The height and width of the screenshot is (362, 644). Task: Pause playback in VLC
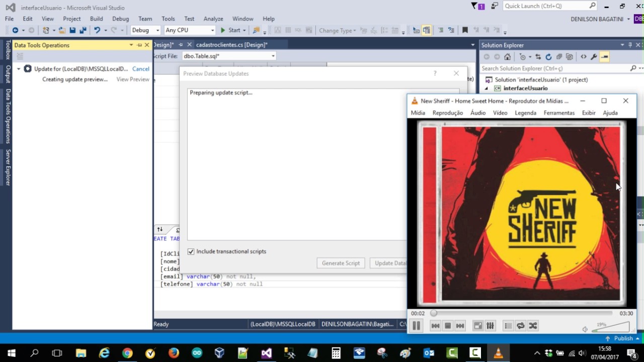point(416,326)
